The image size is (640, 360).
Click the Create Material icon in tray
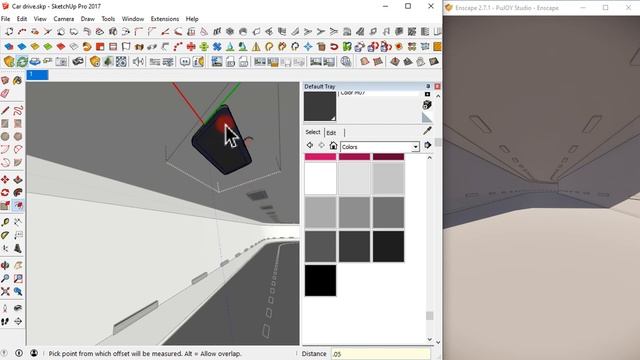pyautogui.click(x=427, y=105)
